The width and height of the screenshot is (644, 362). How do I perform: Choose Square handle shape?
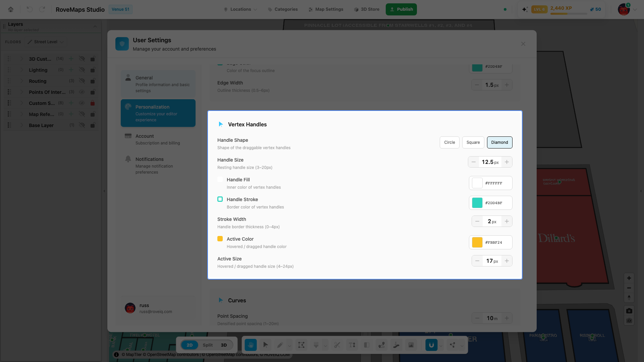[473, 142]
